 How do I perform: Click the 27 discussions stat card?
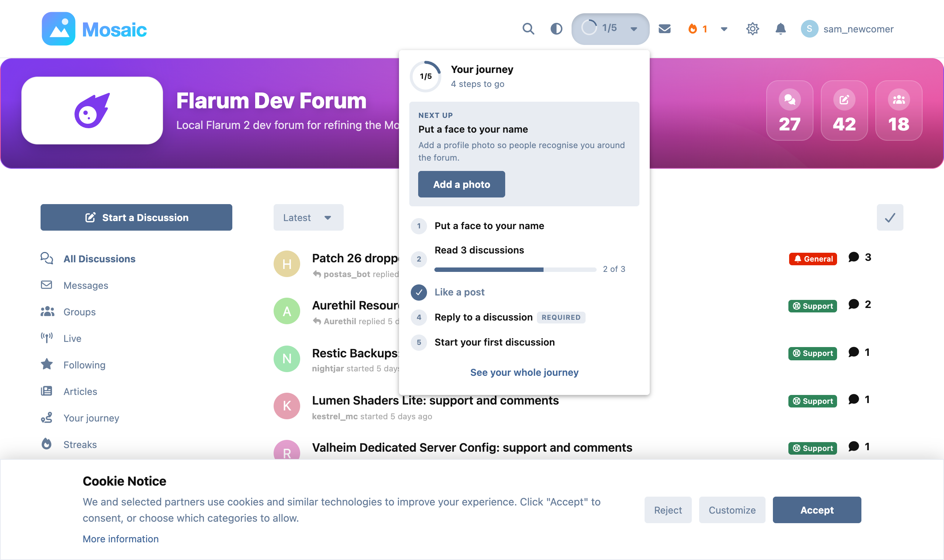789,111
